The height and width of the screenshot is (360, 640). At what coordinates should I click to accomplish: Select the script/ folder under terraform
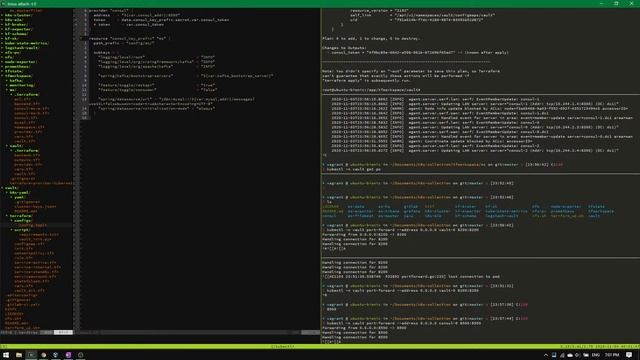tap(22, 230)
